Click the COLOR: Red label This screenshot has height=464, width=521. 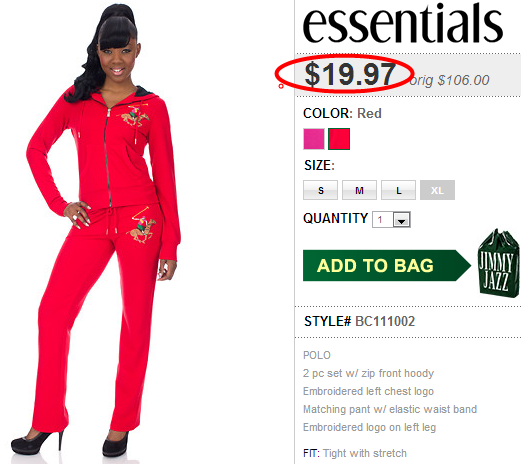click(x=342, y=113)
